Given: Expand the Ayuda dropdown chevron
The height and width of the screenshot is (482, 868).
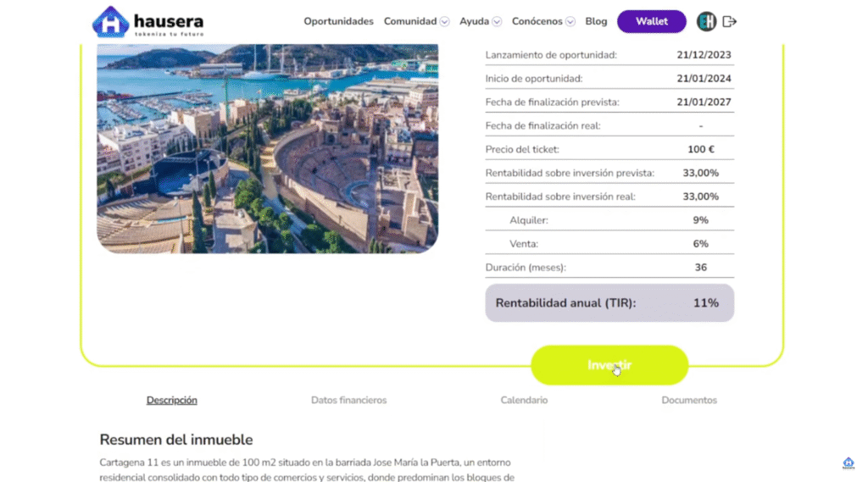Looking at the screenshot, I should [x=497, y=22].
